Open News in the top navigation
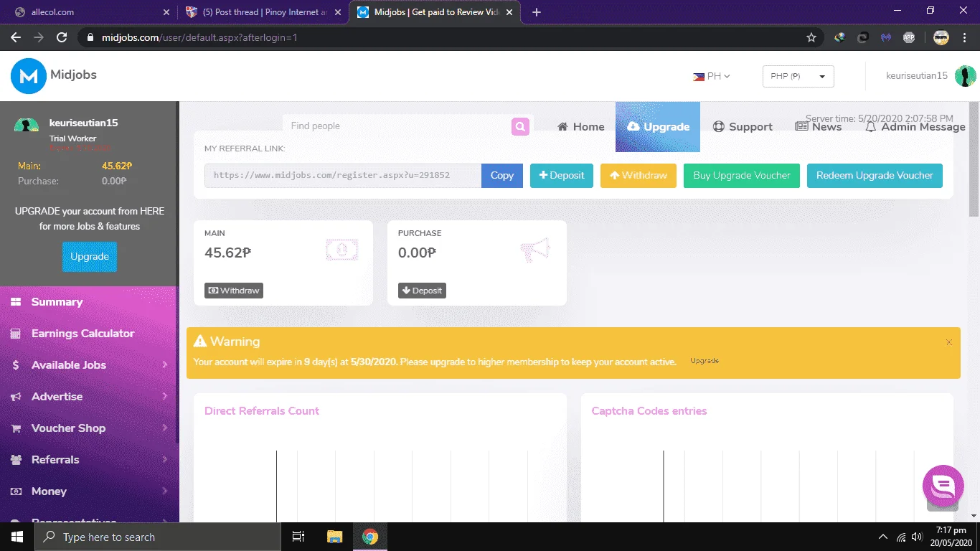The width and height of the screenshot is (980, 551). [819, 127]
